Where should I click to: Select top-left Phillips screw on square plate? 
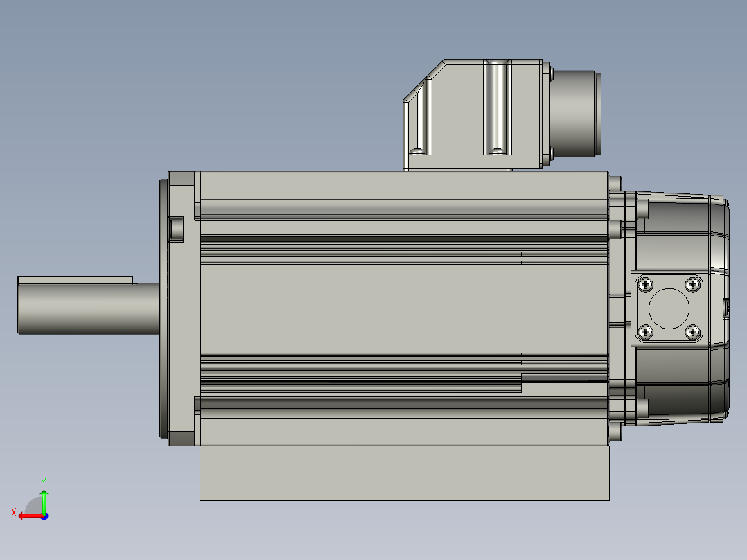tap(646, 285)
